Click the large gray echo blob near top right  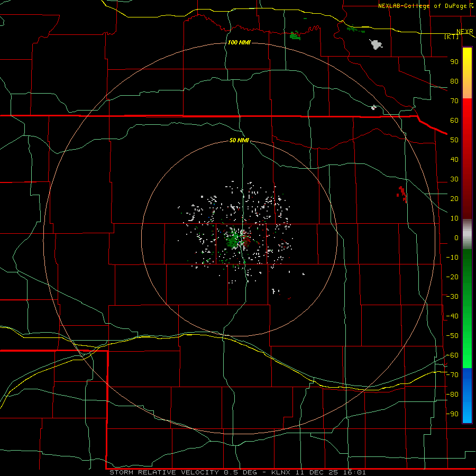pos(376,44)
